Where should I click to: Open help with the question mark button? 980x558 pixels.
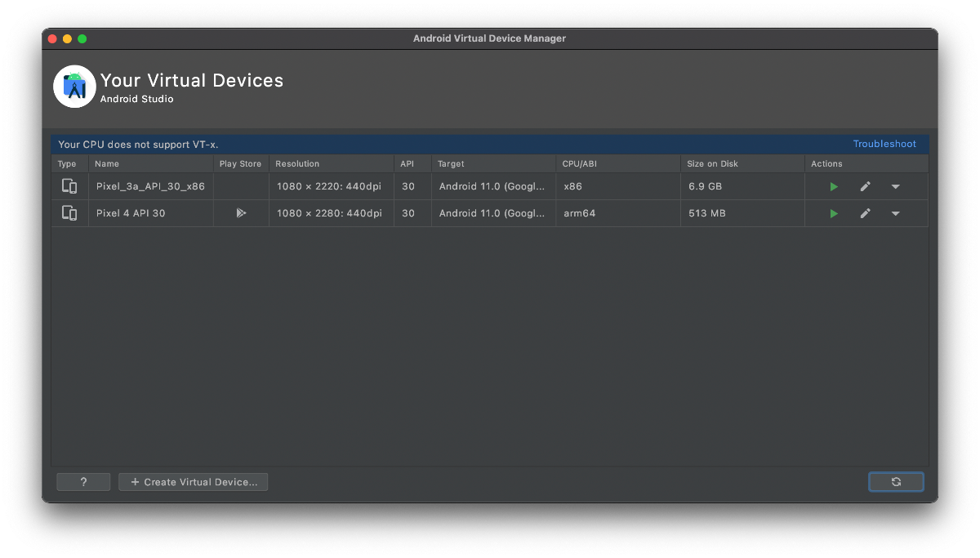[83, 482]
